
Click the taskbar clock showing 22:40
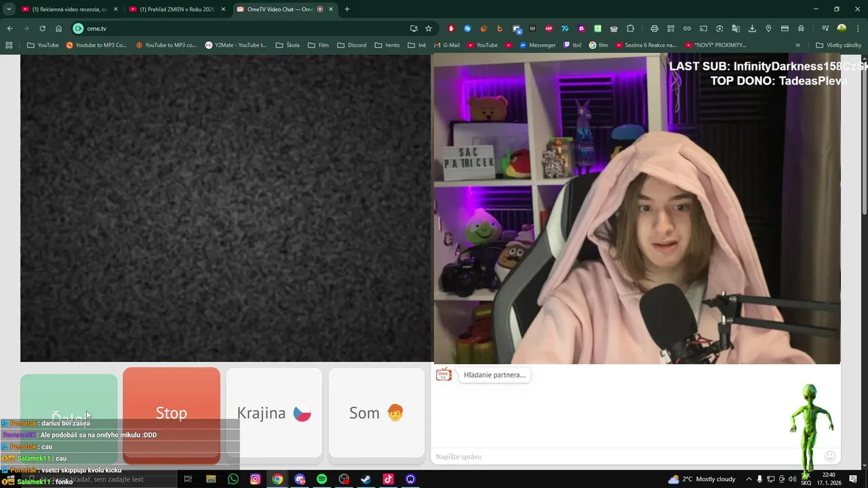pos(829,479)
